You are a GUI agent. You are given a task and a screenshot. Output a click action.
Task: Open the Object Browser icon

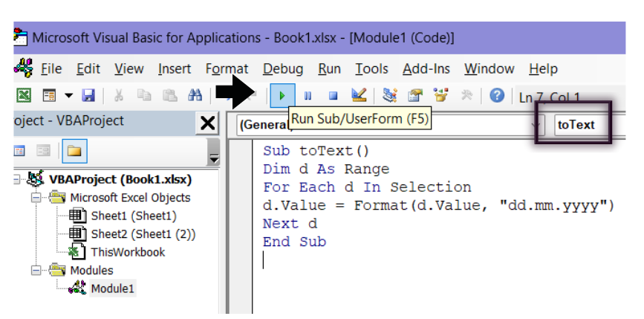tap(440, 96)
